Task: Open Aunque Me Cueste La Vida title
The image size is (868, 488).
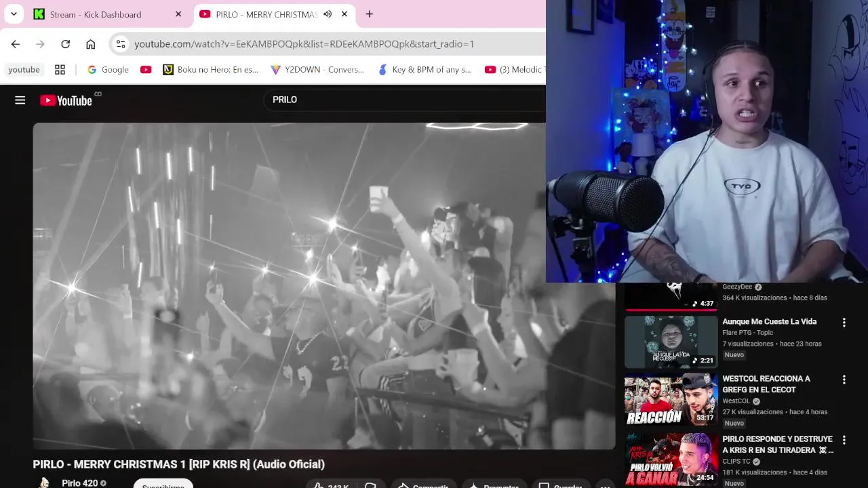Action: [770, 322]
